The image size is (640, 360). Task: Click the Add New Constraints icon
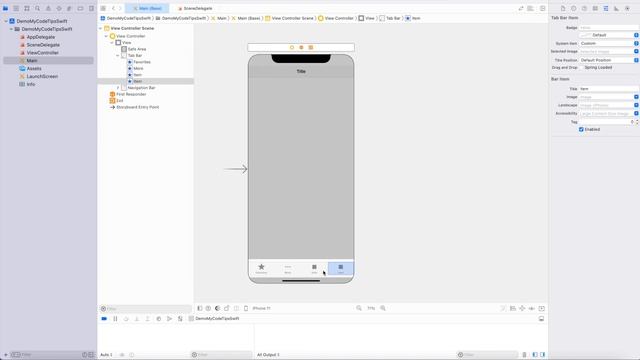click(x=522, y=308)
